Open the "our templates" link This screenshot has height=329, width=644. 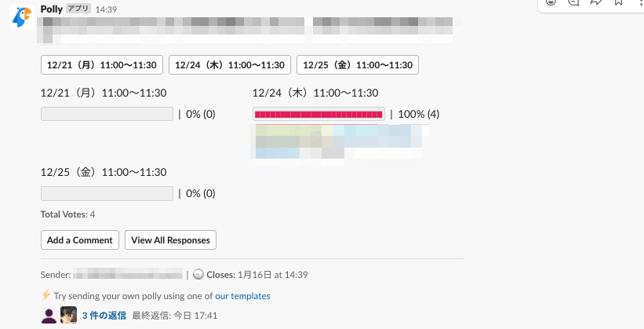point(242,296)
